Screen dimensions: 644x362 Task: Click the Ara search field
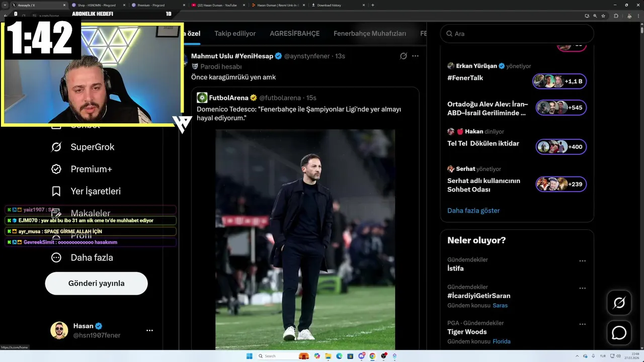coord(517,34)
